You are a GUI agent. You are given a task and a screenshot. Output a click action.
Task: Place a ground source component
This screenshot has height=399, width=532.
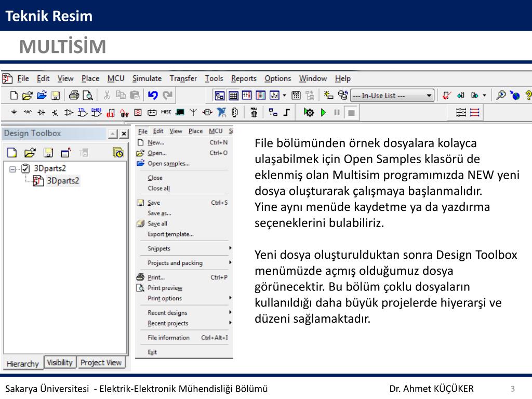[14, 112]
